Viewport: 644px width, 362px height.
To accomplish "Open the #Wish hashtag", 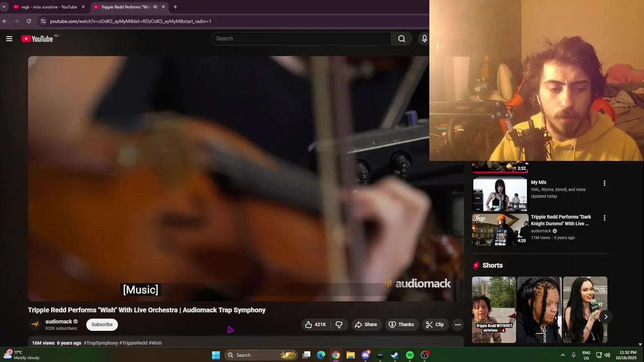I will pyautogui.click(x=155, y=343).
